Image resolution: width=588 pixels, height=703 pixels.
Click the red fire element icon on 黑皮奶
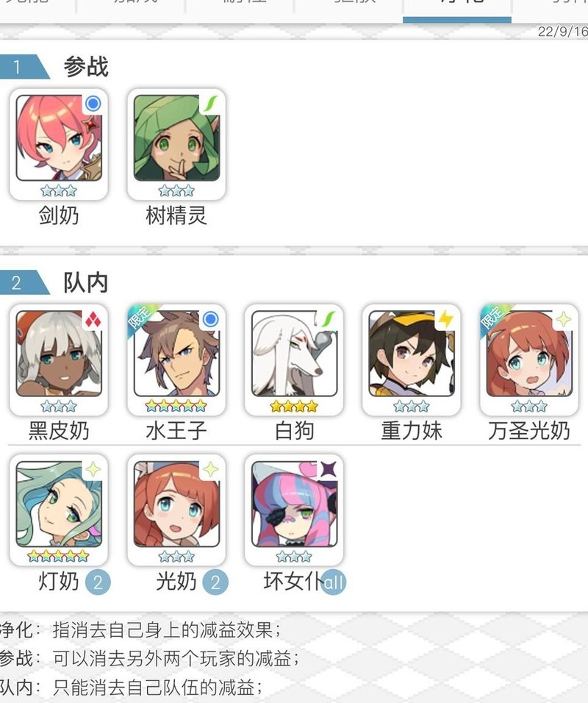(x=93, y=320)
